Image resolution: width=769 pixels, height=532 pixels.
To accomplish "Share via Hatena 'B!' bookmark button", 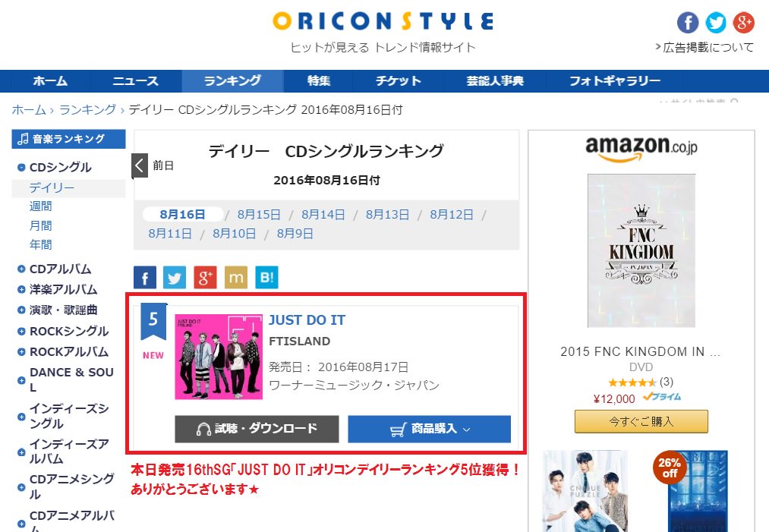I will (x=266, y=278).
